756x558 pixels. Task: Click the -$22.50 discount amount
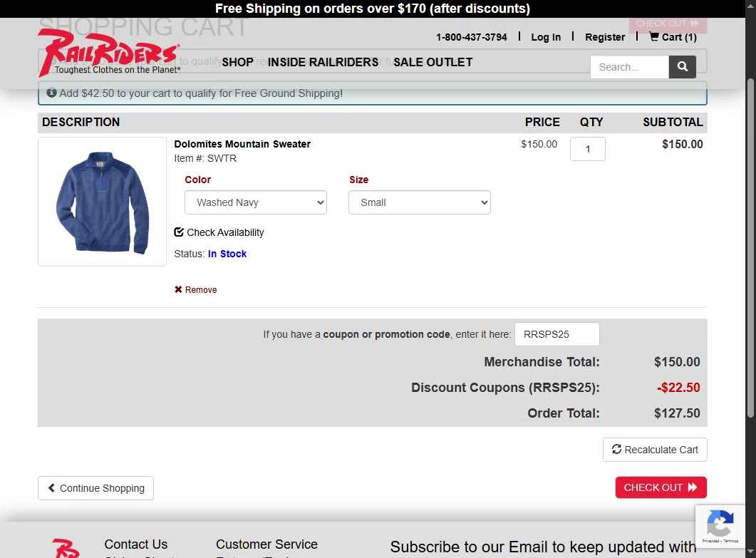678,387
